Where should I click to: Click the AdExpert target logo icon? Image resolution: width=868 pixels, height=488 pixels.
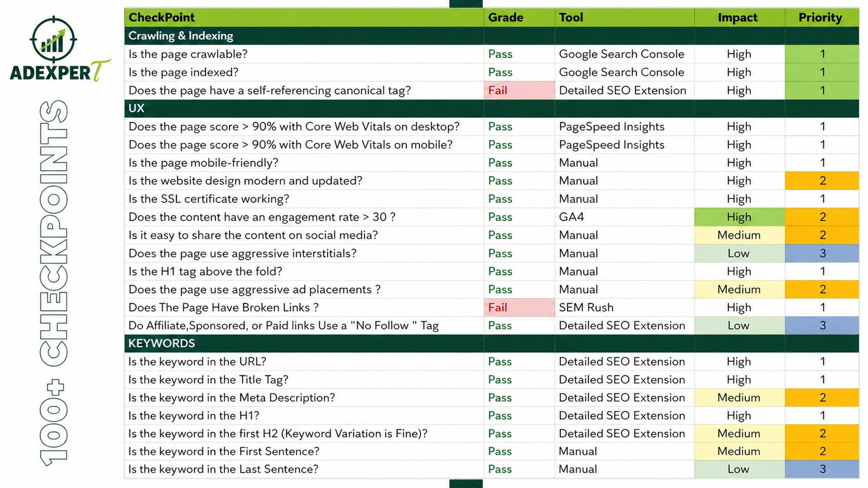point(54,40)
